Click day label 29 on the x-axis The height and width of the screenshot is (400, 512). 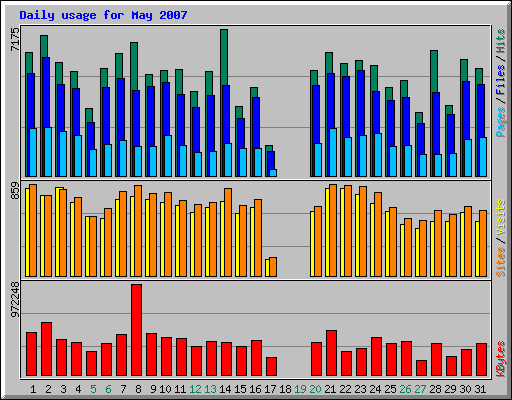click(450, 389)
